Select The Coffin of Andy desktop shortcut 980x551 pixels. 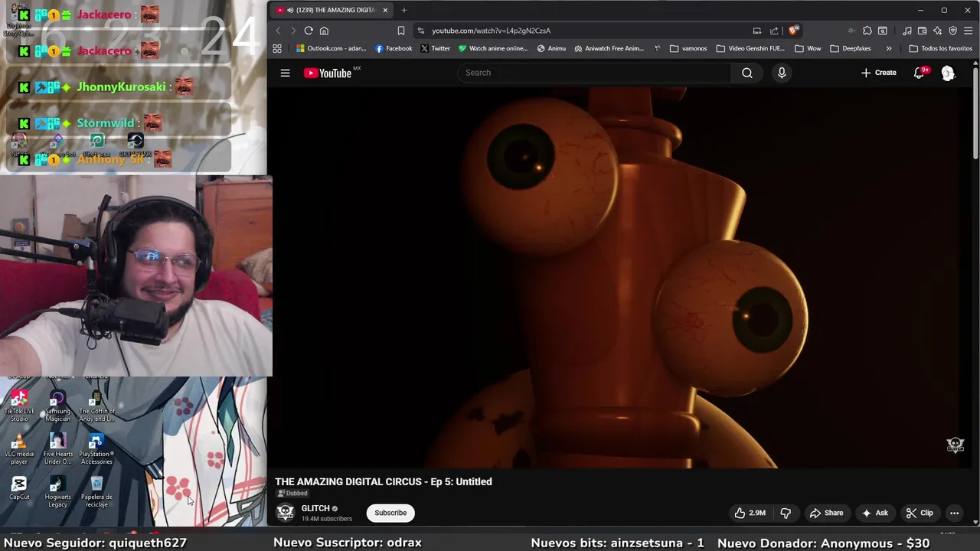point(96,406)
